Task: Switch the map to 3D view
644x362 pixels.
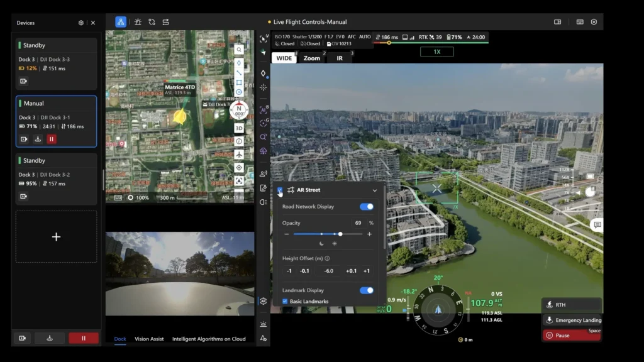Action: tap(239, 128)
